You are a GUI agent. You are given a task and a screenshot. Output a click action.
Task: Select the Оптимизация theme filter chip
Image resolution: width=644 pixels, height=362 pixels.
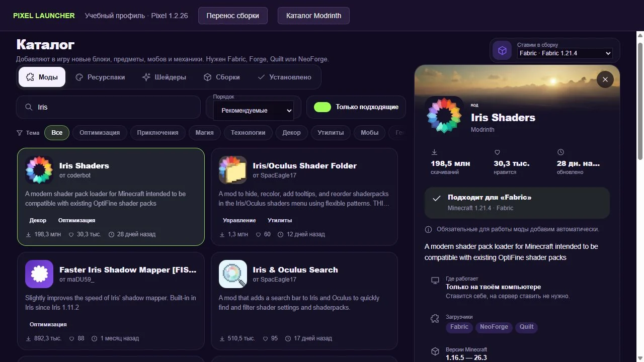[100, 133]
